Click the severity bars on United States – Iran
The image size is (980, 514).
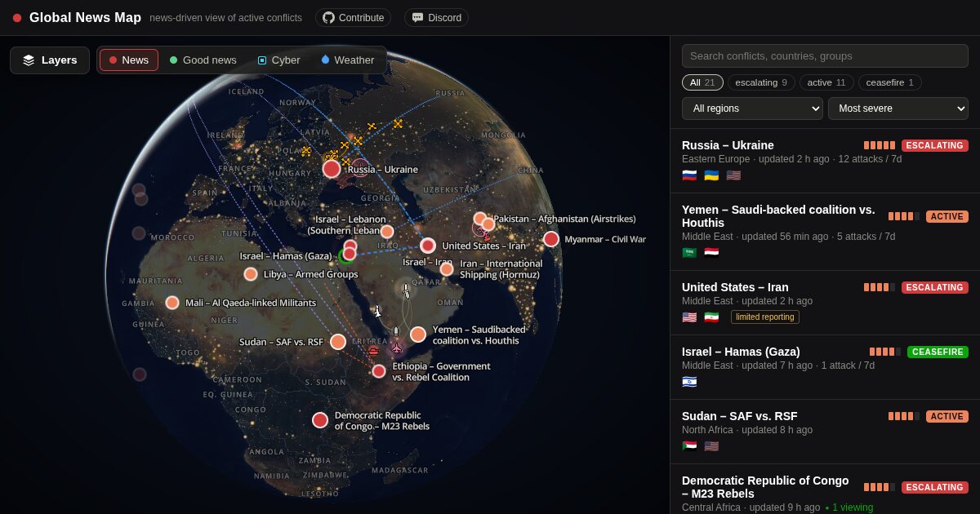point(880,287)
